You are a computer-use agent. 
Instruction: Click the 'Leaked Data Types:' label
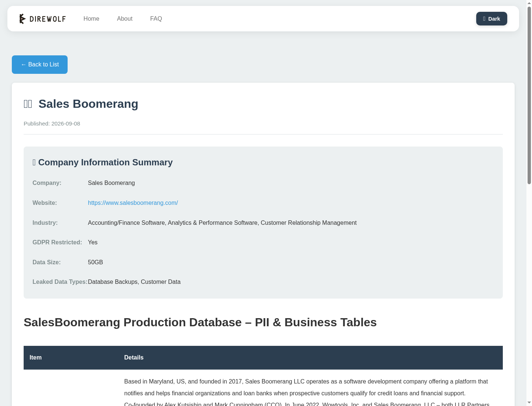60,282
